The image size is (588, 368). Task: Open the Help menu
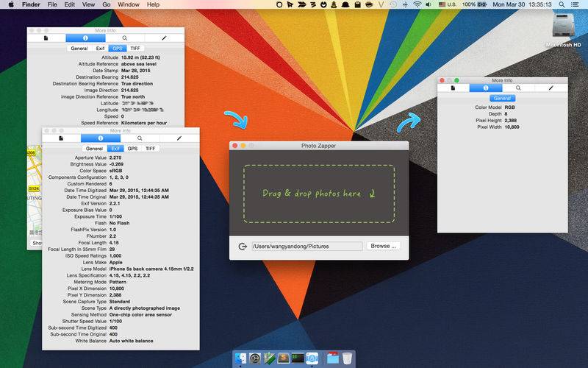[153, 4]
